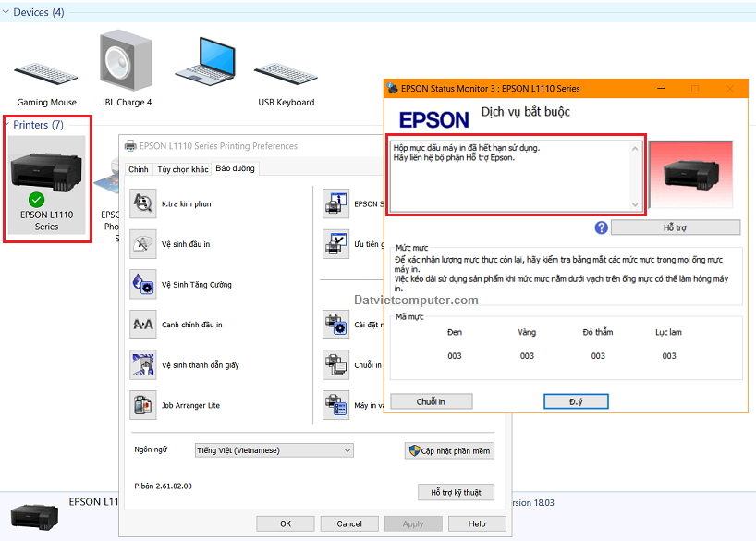This screenshot has width=756, height=541.
Task: Click the message box scroll down arrow
Action: click(x=635, y=204)
